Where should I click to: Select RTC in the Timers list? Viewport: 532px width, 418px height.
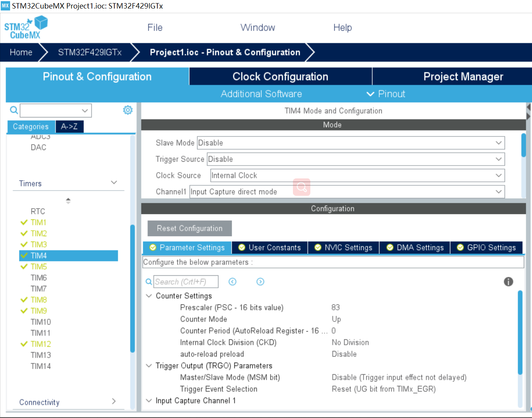click(x=38, y=211)
